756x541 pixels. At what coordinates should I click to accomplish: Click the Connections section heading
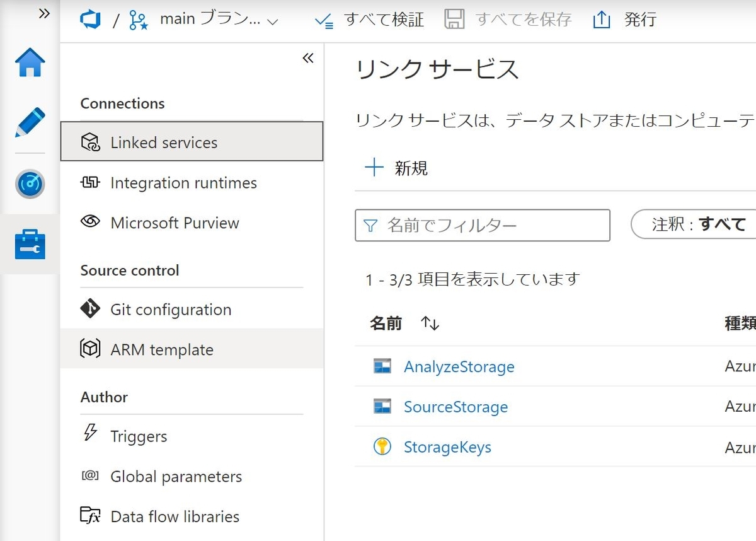(123, 103)
